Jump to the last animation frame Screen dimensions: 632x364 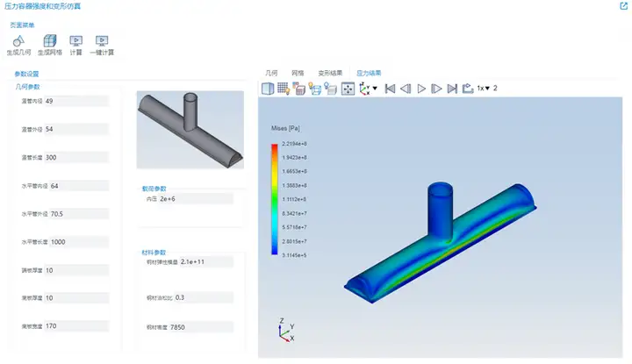point(452,89)
